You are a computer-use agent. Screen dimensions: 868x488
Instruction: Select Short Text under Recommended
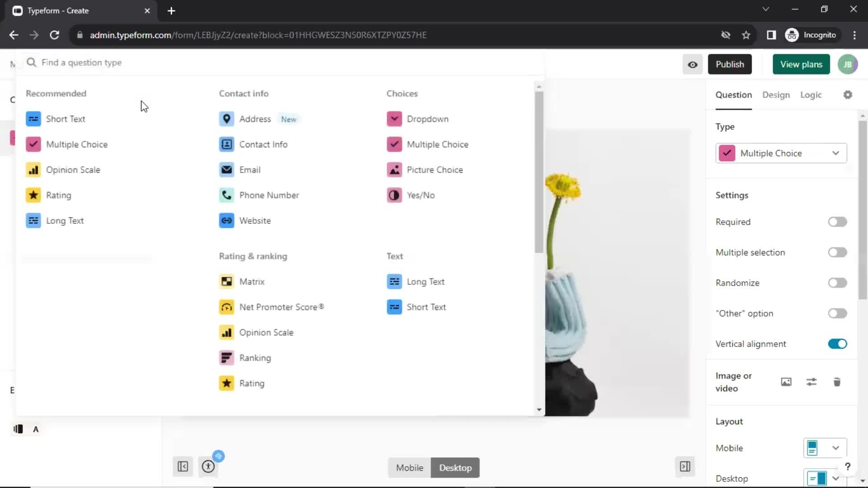[x=56, y=119]
